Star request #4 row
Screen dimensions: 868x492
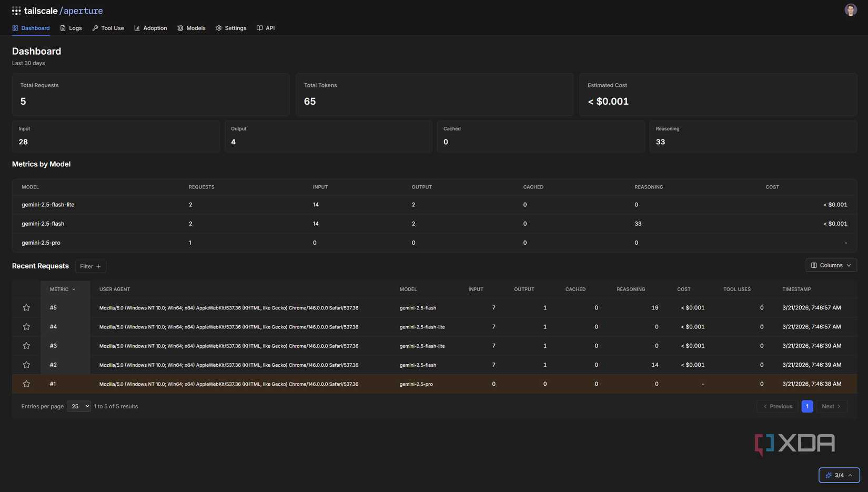[x=26, y=327]
